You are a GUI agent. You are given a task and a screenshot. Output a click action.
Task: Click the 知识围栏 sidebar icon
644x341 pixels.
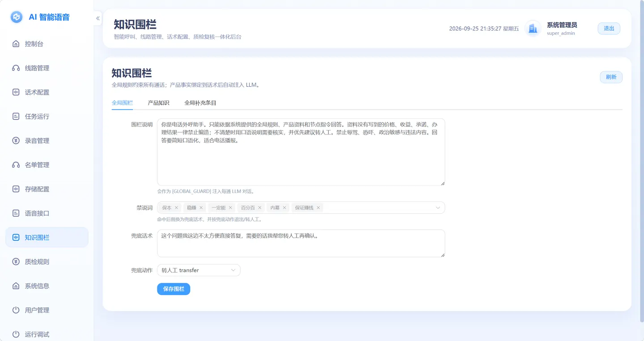(16, 237)
